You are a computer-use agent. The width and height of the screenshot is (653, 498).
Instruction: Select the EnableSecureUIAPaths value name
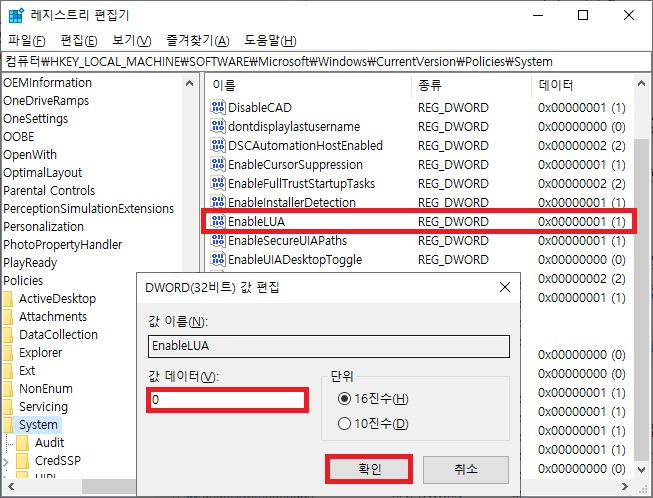pos(287,241)
